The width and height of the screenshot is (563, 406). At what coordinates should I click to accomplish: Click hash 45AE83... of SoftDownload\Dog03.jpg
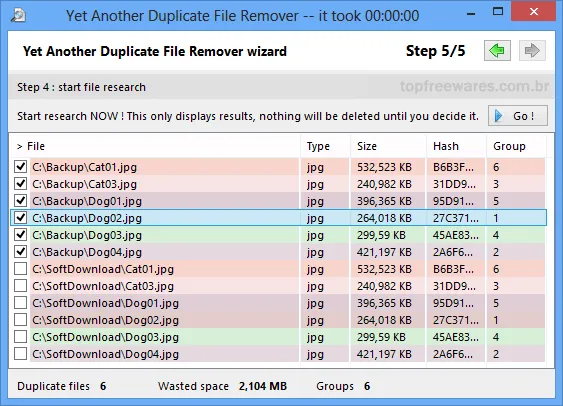click(456, 337)
